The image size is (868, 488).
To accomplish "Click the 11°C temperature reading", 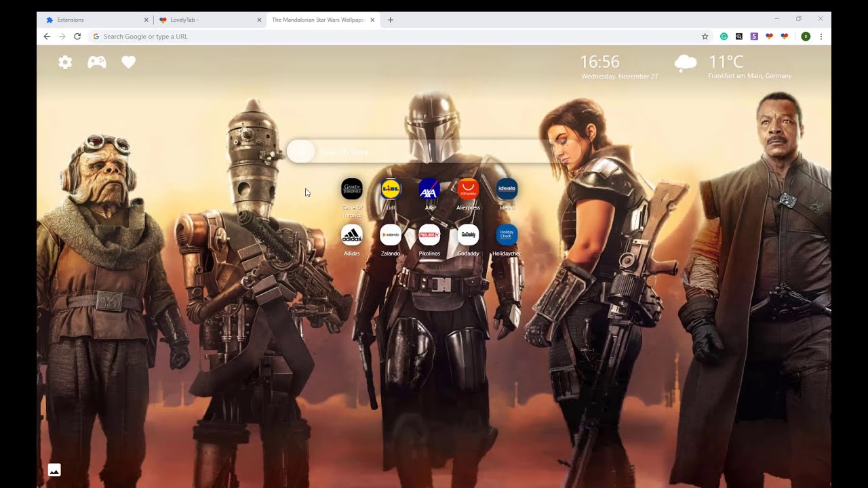I will pos(726,62).
